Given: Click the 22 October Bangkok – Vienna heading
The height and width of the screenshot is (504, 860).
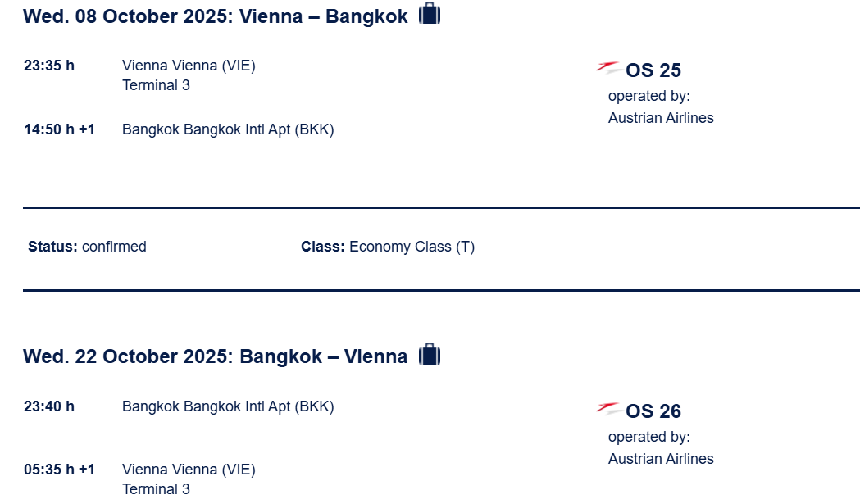Looking at the screenshot, I should 215,356.
